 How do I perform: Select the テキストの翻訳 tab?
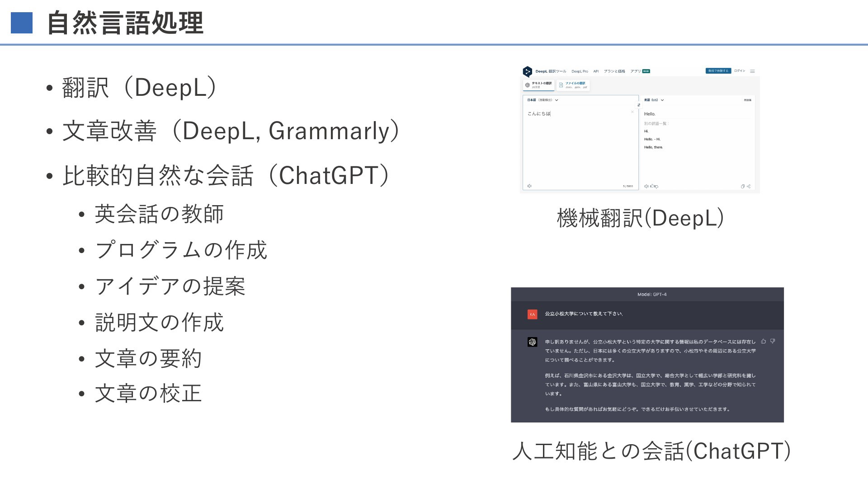pos(538,85)
